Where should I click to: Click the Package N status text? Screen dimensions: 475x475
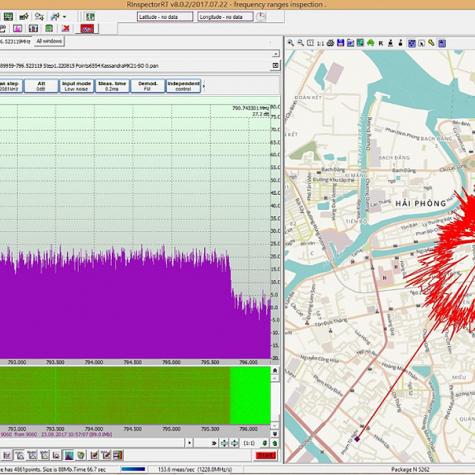(x=410, y=469)
